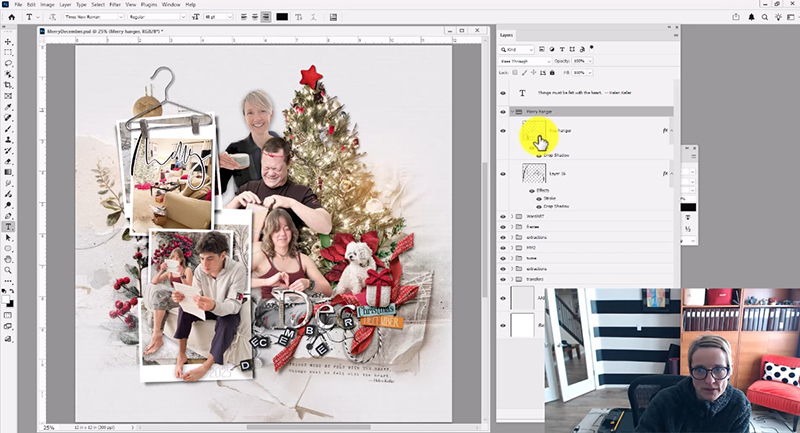Select the Lasso tool
The image size is (800, 433).
[8, 63]
